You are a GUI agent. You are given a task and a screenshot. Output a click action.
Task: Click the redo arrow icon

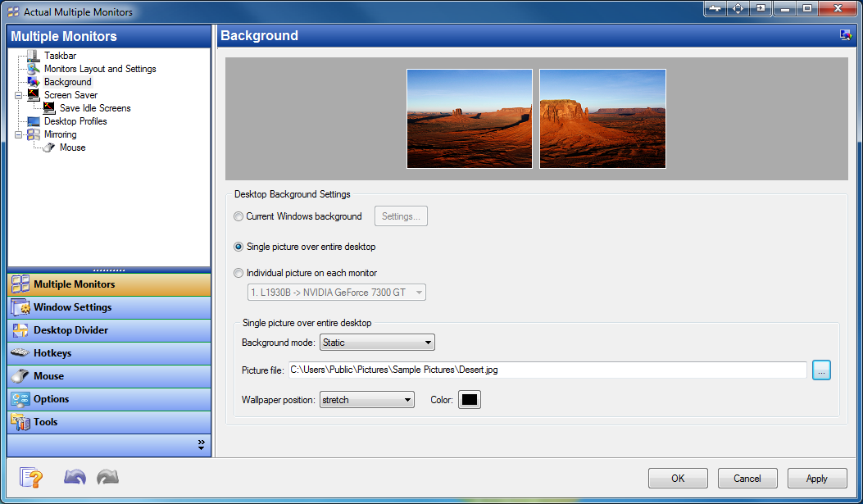click(x=107, y=477)
